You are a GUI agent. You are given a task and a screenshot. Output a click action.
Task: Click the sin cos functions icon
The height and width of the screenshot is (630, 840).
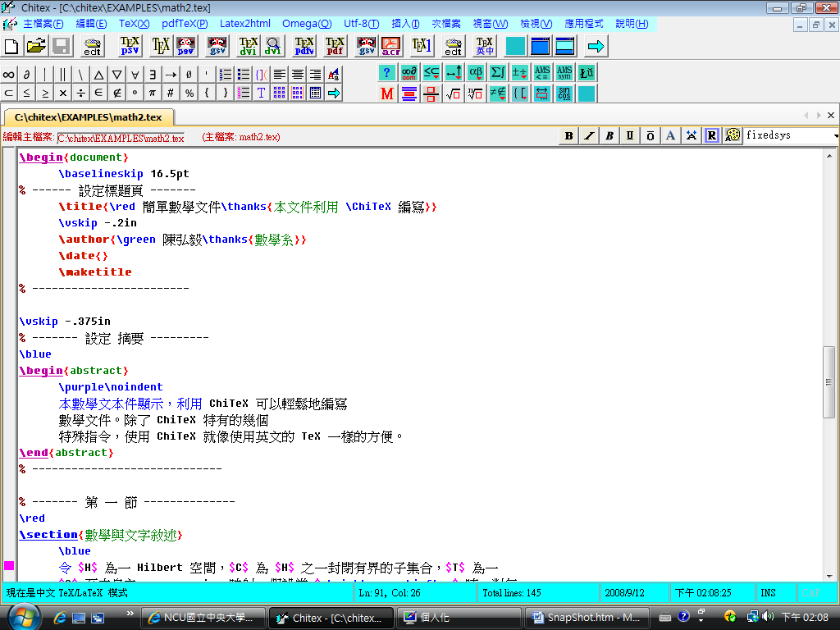tap(564, 94)
